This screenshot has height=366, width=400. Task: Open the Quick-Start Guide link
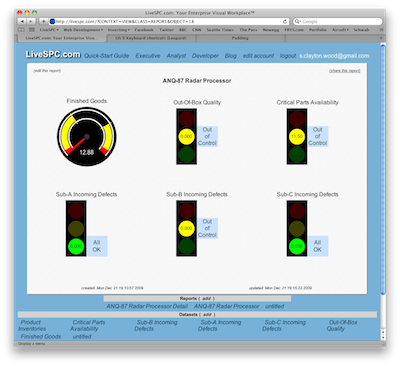tap(106, 56)
